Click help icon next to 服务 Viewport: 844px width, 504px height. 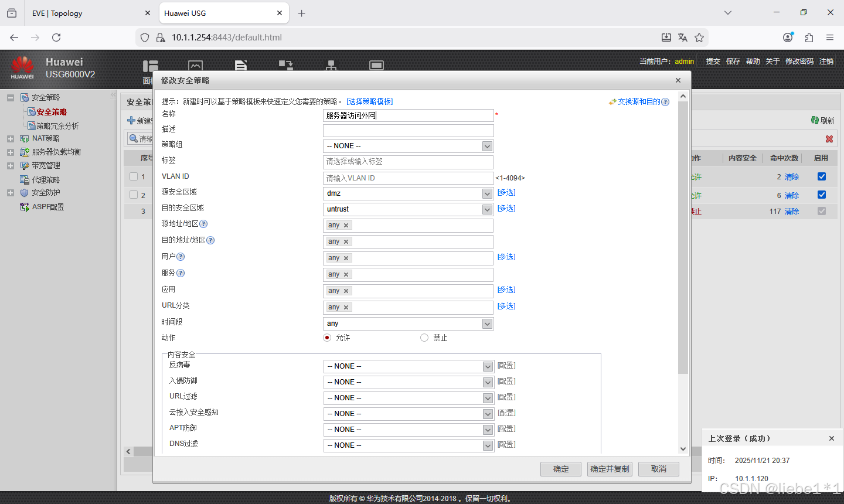(181, 273)
